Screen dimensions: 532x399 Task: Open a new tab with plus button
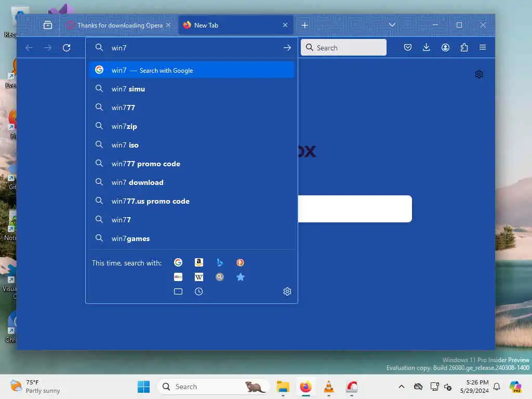pos(304,25)
